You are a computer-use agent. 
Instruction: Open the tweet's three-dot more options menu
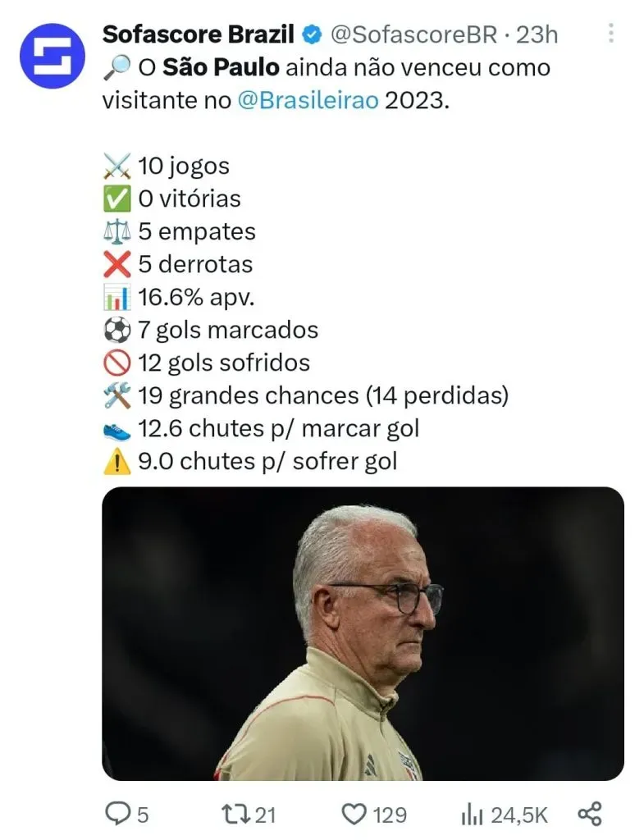point(610,34)
